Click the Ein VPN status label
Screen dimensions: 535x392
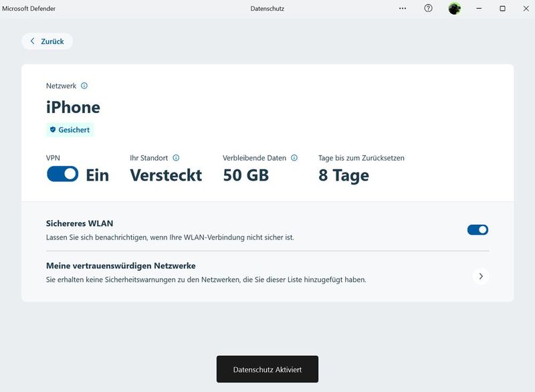[x=98, y=175]
